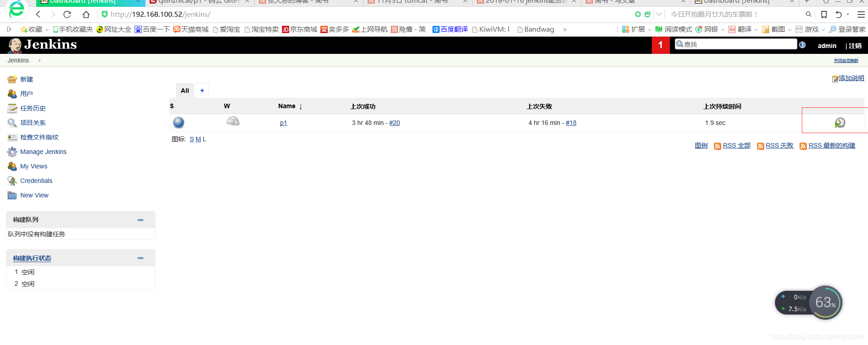The height and width of the screenshot is (345, 868).
Task: Click the 收藏 star bookmark icon
Action: pyautogui.click(x=24, y=29)
